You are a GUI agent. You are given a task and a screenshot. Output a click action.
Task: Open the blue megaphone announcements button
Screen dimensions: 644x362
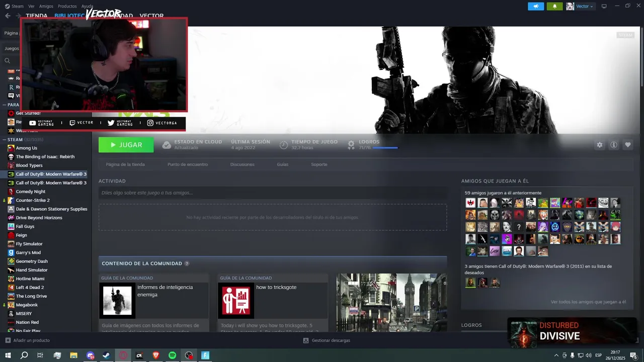[x=536, y=6]
